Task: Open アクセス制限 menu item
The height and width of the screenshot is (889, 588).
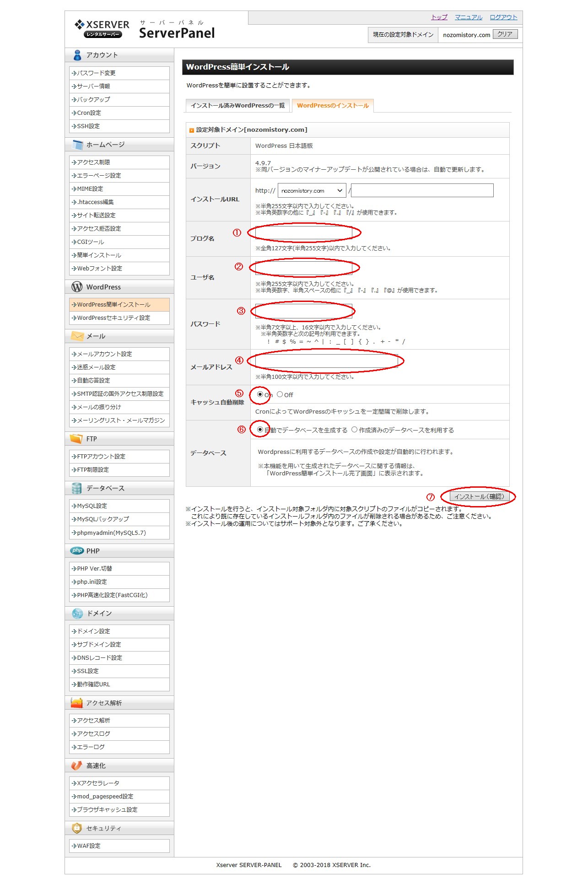Action: tap(119, 162)
